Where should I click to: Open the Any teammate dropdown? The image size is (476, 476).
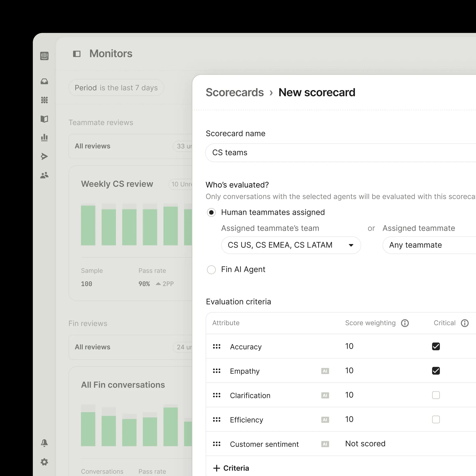coord(429,245)
